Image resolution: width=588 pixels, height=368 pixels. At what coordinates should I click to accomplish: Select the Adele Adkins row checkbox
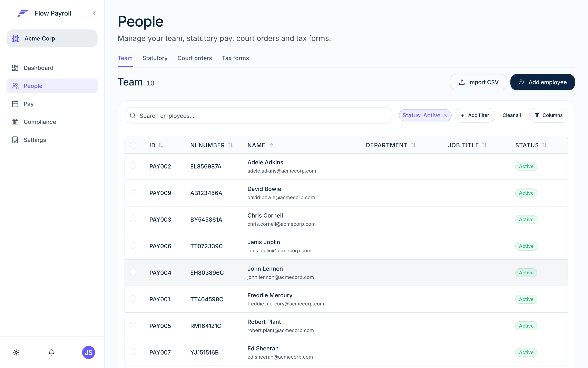point(133,166)
